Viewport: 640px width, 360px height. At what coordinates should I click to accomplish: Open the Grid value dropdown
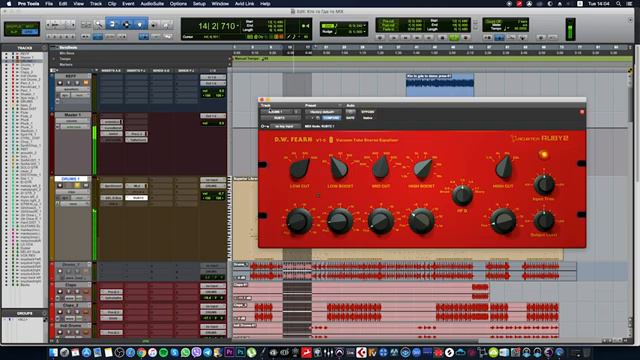(x=364, y=26)
